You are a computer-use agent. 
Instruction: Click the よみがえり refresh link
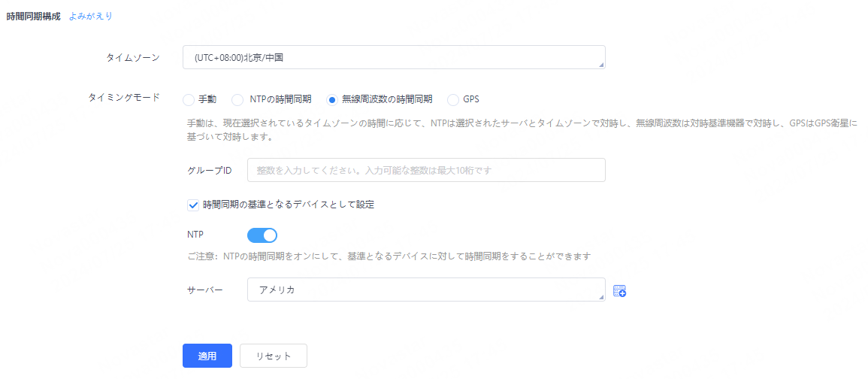pos(90,16)
